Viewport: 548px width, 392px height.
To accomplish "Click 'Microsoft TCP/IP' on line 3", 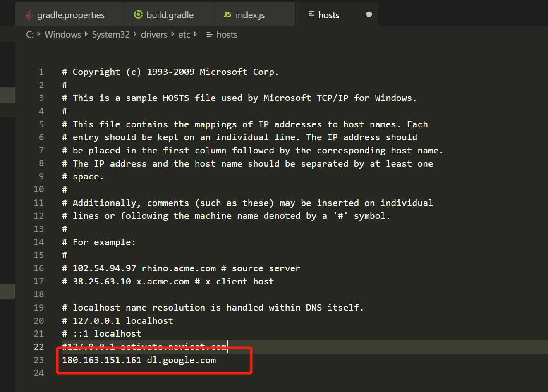I will pyautogui.click(x=306, y=98).
